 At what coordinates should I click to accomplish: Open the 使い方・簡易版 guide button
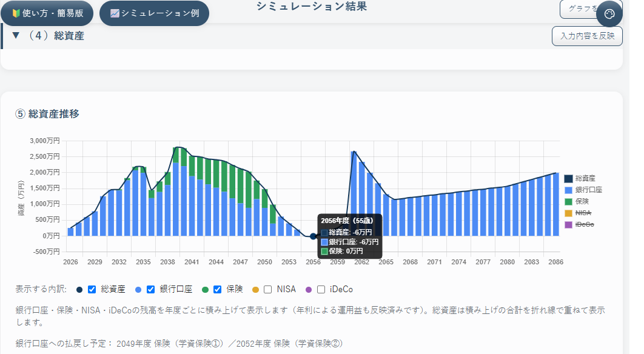(x=47, y=13)
